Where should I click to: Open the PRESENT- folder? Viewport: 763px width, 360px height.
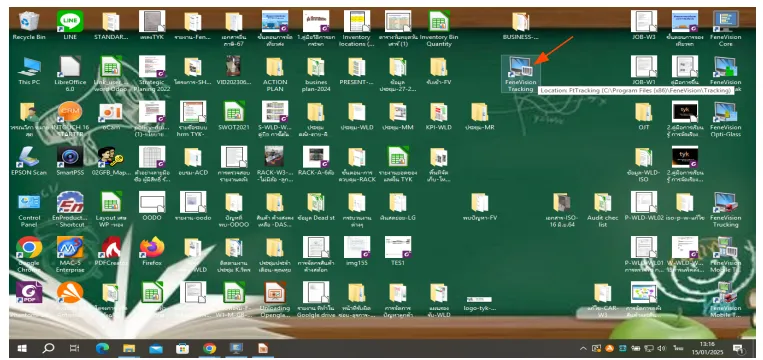click(357, 71)
